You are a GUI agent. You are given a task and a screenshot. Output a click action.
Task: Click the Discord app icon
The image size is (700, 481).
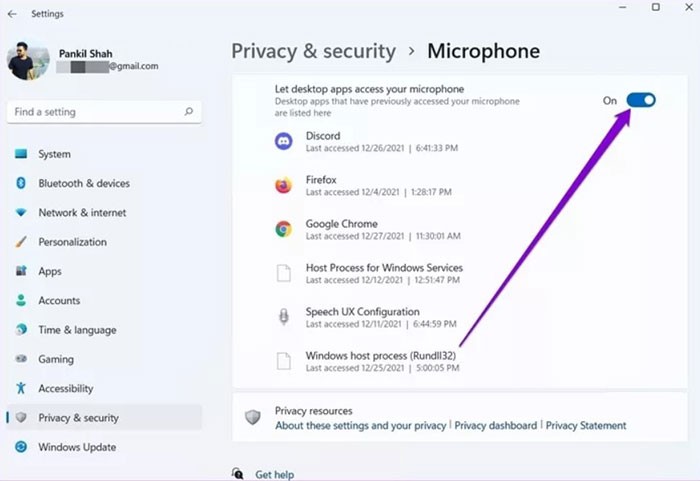point(283,141)
